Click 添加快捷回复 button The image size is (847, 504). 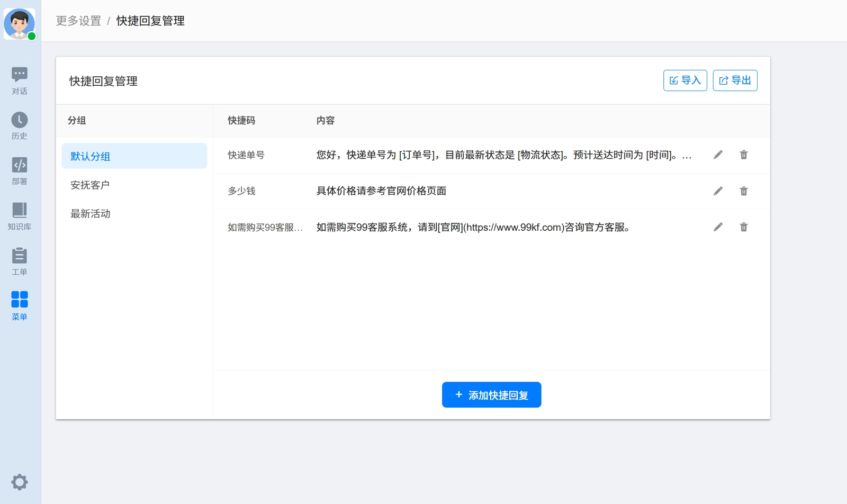click(x=491, y=395)
